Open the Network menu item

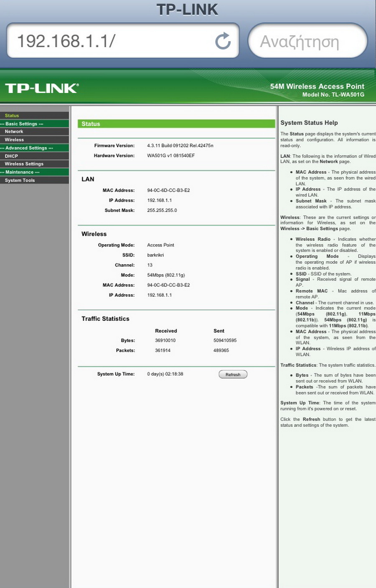pos(34,131)
